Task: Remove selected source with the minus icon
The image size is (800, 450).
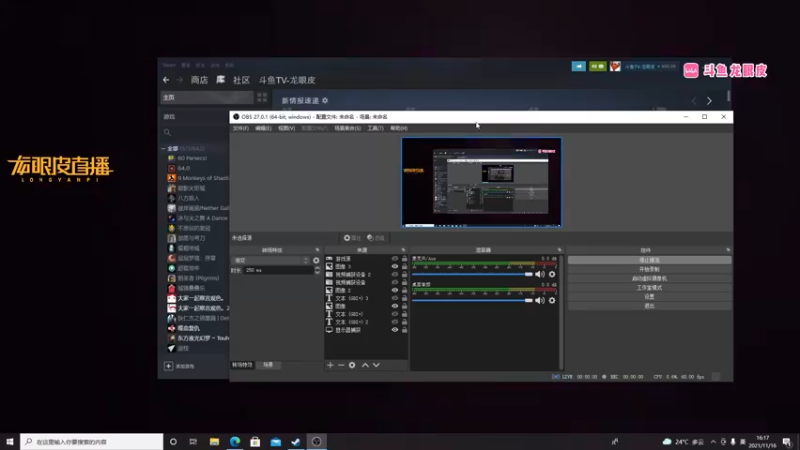Action: 341,365
